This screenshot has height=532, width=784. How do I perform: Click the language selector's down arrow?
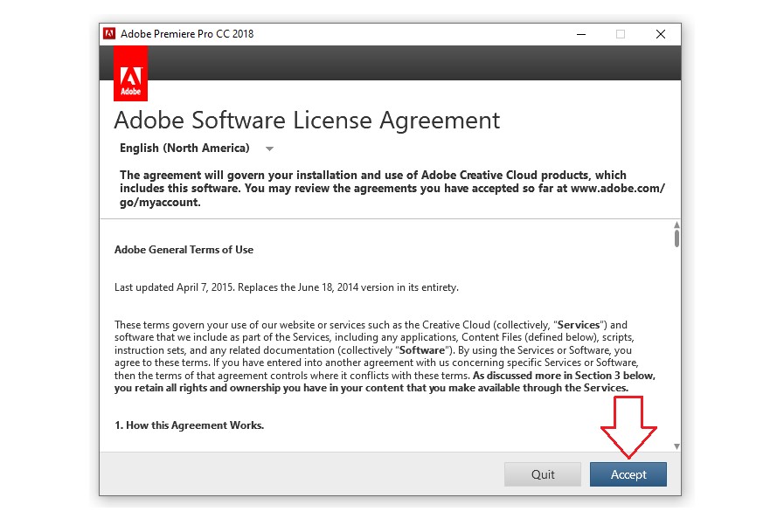click(269, 149)
